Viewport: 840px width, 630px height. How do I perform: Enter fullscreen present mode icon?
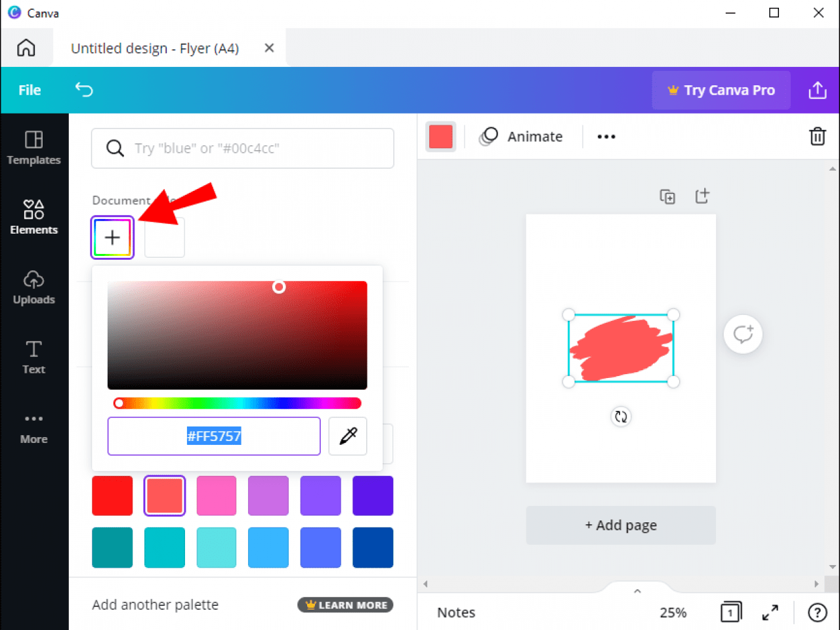tap(770, 612)
